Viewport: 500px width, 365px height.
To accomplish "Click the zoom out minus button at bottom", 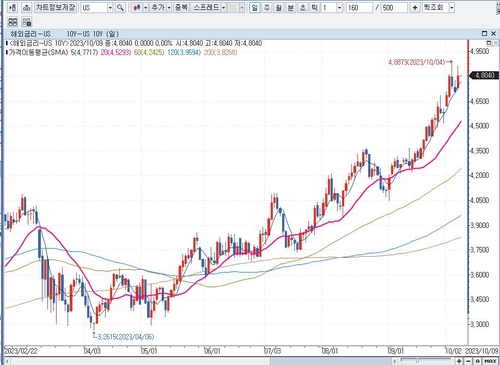I will point(468,361).
